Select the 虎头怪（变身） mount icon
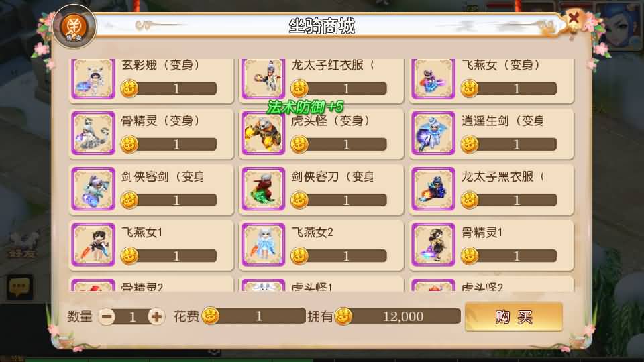This screenshot has height=362, width=644. click(263, 133)
